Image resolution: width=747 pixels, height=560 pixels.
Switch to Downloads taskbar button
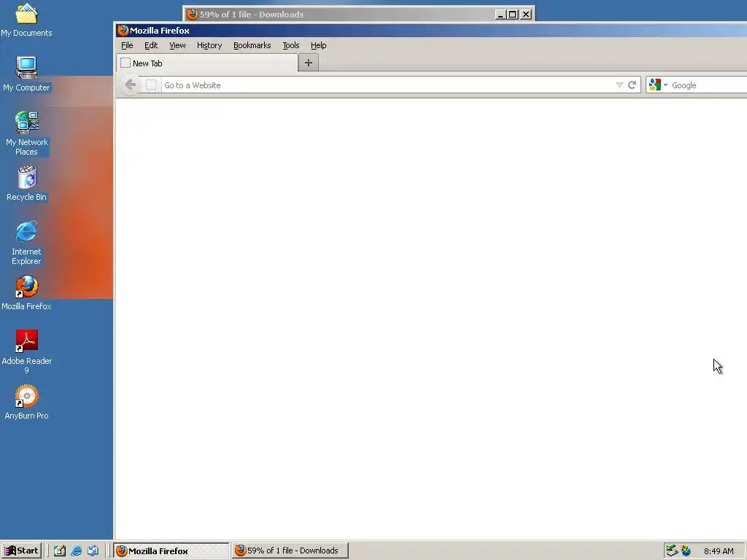pyautogui.click(x=290, y=551)
